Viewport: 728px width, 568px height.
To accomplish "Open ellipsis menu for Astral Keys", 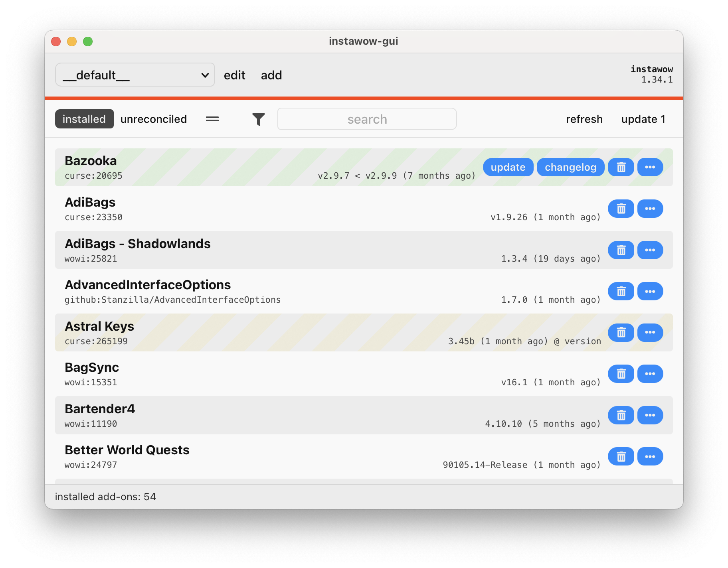I will pyautogui.click(x=650, y=333).
